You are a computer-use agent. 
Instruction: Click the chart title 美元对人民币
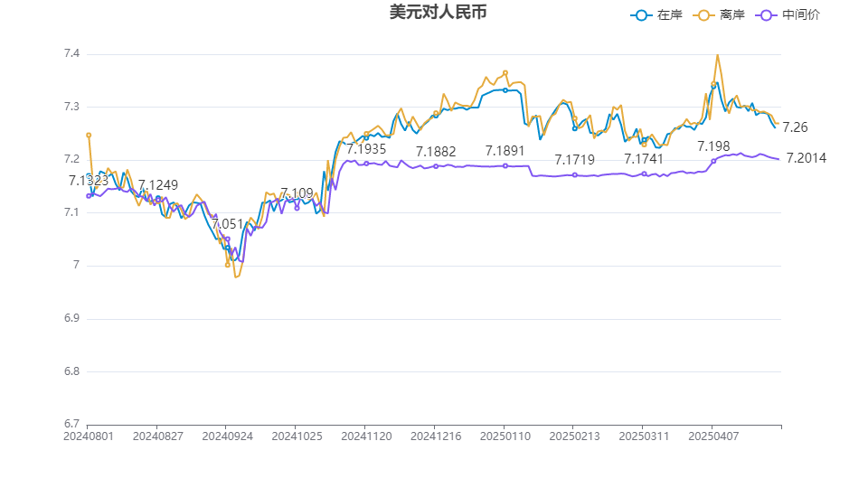[432, 14]
